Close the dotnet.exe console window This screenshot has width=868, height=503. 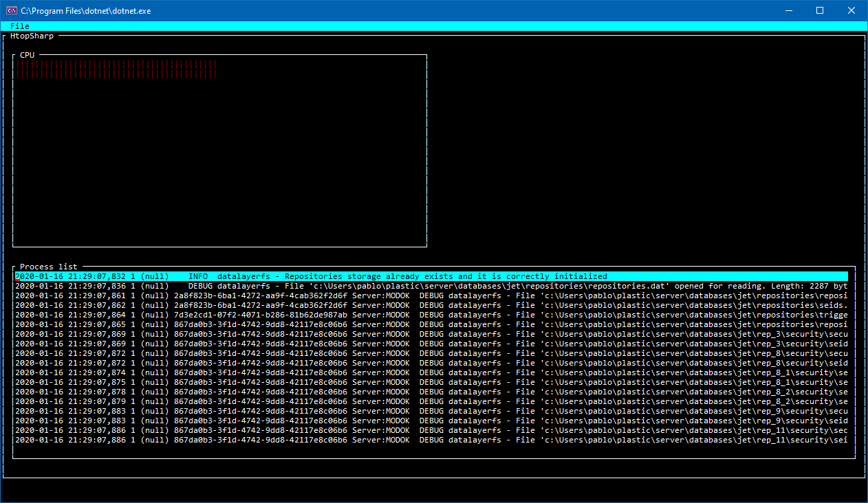coord(851,10)
